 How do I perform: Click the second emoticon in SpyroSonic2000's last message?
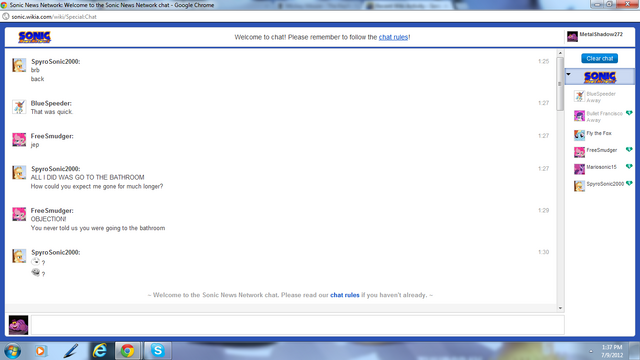36,272
